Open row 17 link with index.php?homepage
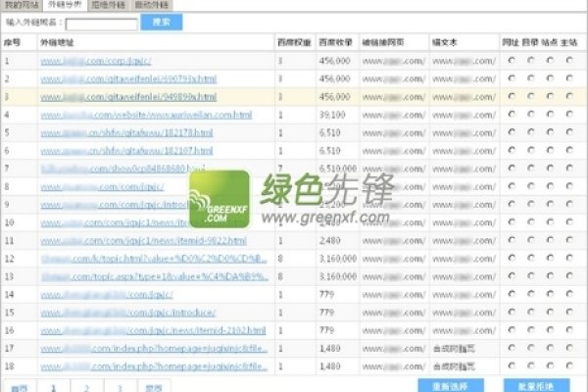The image size is (588, 392). pos(154,349)
